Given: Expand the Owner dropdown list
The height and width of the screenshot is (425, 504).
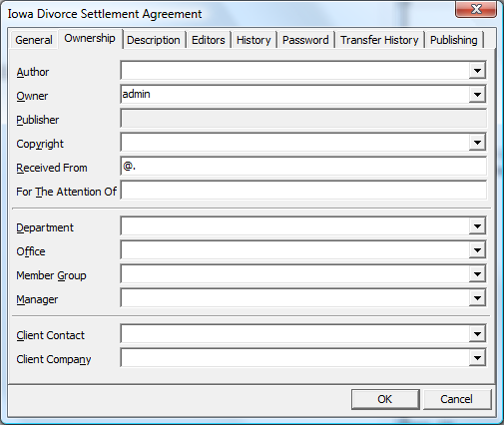Looking at the screenshot, I should coord(477,95).
